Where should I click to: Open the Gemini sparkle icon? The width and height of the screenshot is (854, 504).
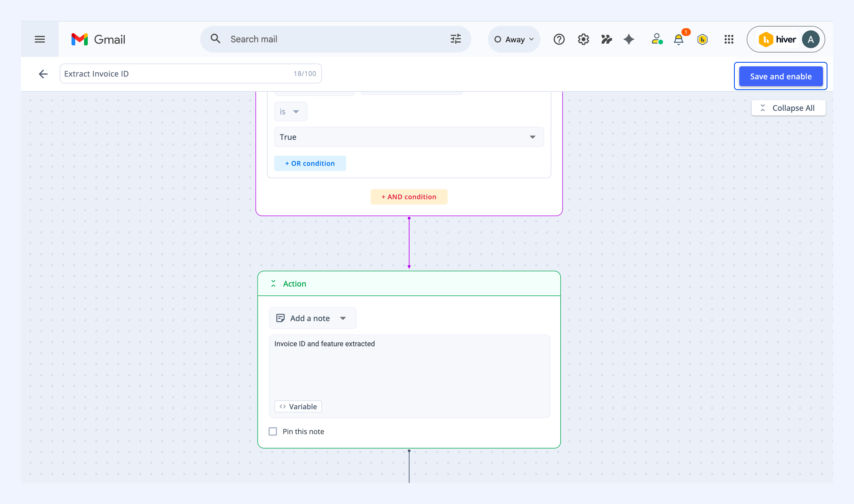pyautogui.click(x=629, y=40)
